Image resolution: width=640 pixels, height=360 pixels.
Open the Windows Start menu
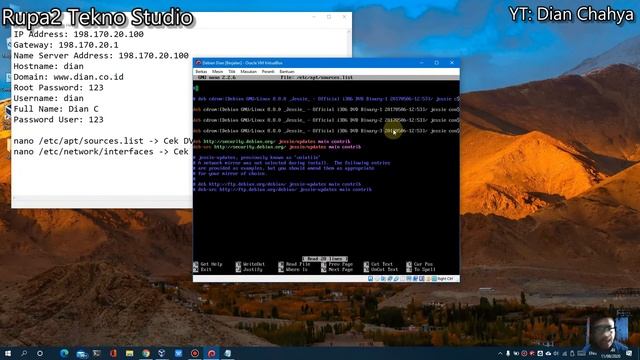pyautogui.click(x=8, y=353)
